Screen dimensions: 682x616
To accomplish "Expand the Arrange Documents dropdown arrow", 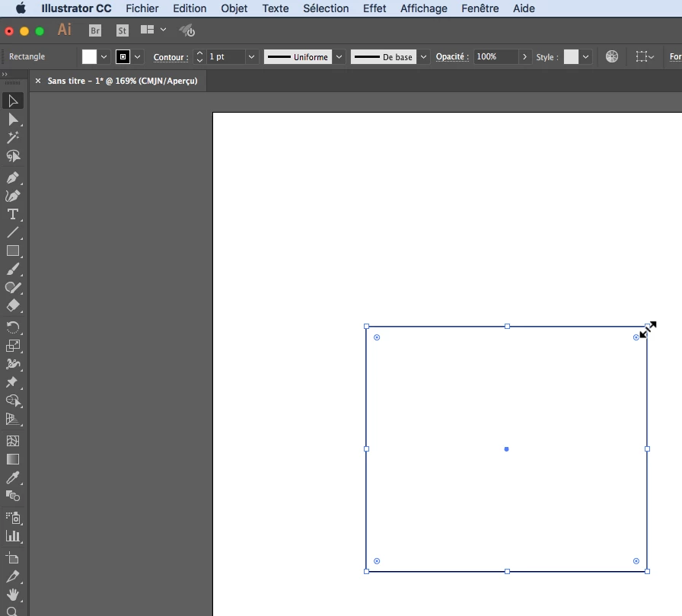I will 163,30.
